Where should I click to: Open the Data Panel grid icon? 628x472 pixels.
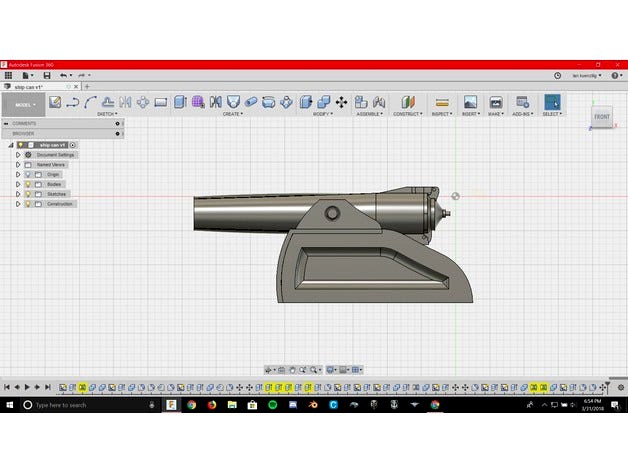(8, 75)
